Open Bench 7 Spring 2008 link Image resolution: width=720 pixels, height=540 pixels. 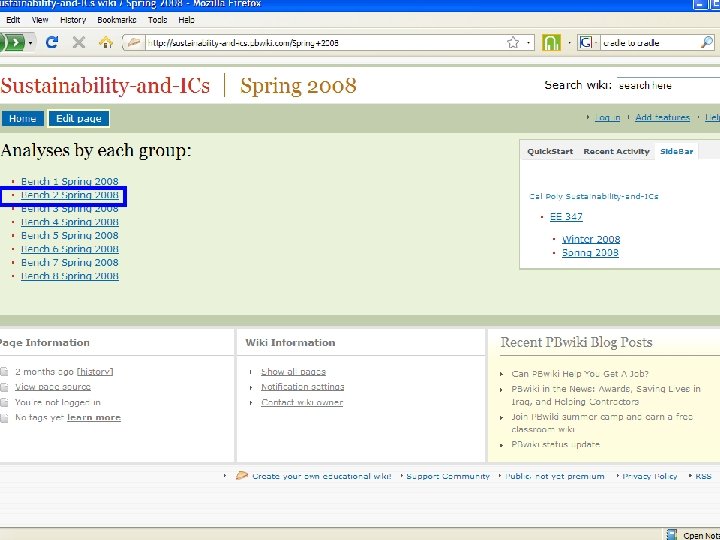(x=70, y=263)
